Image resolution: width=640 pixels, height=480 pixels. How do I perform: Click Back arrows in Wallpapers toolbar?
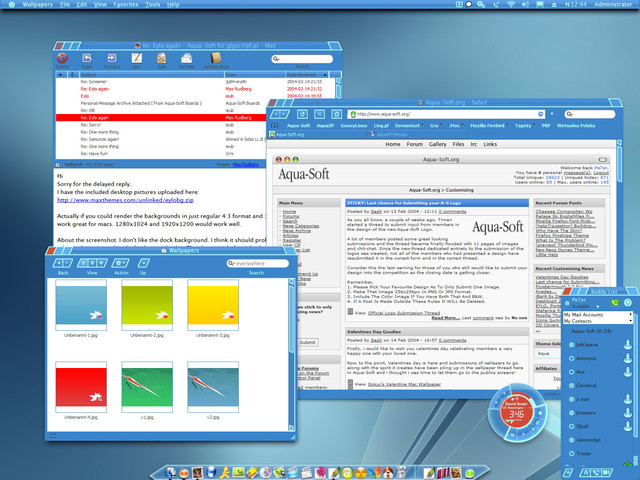(x=63, y=263)
